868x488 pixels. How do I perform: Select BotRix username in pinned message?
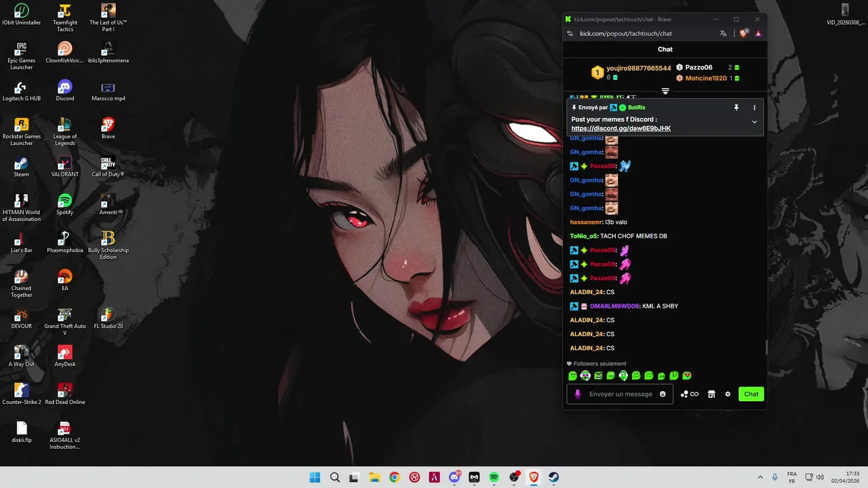[637, 107]
